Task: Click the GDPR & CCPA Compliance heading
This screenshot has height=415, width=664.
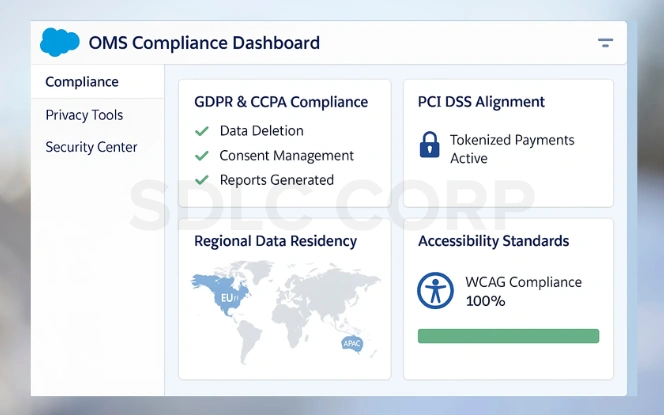Action: (281, 102)
